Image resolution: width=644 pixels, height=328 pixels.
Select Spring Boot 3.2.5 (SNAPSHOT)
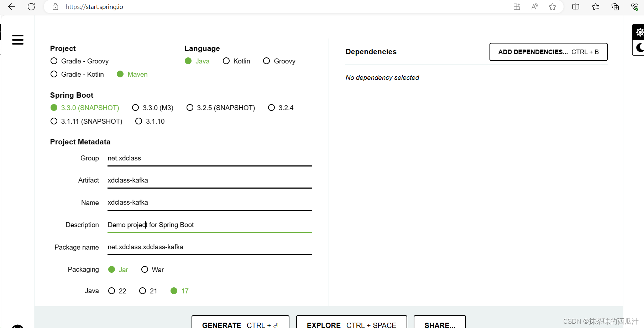(221, 108)
